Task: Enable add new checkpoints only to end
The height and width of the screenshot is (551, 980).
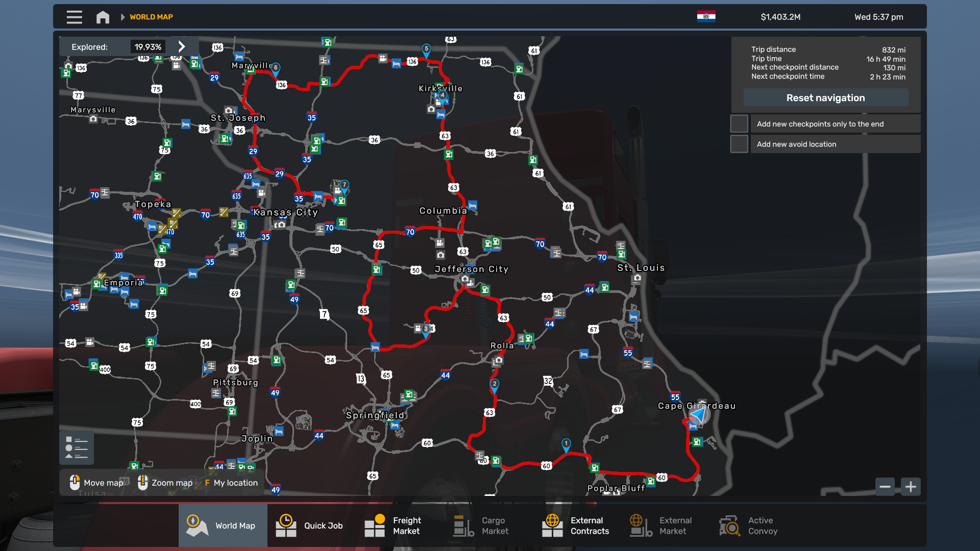Action: [x=739, y=124]
